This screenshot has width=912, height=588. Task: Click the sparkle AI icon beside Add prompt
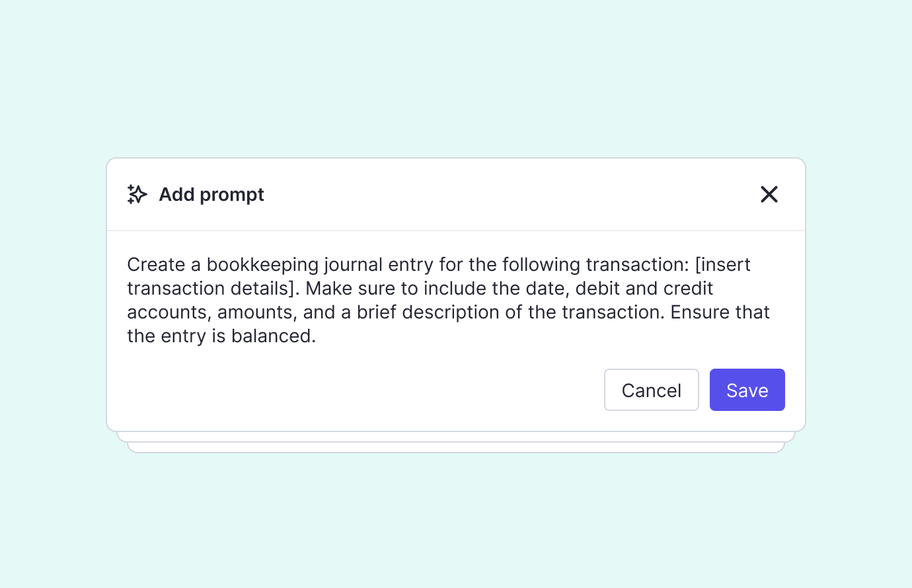137,194
